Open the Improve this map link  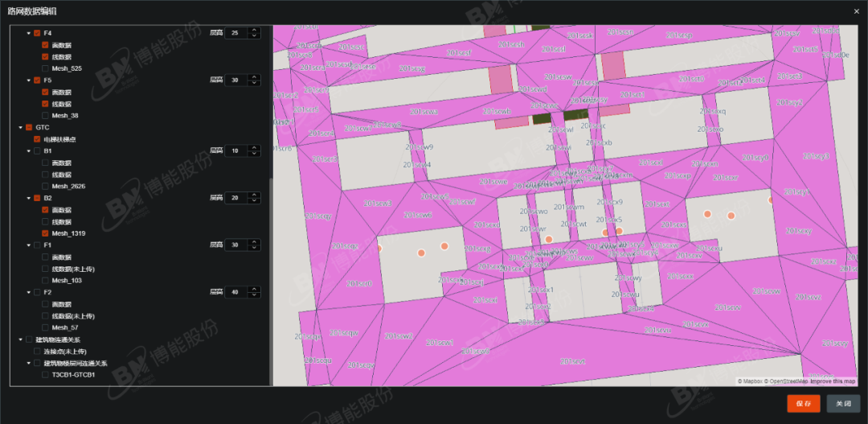point(833,381)
